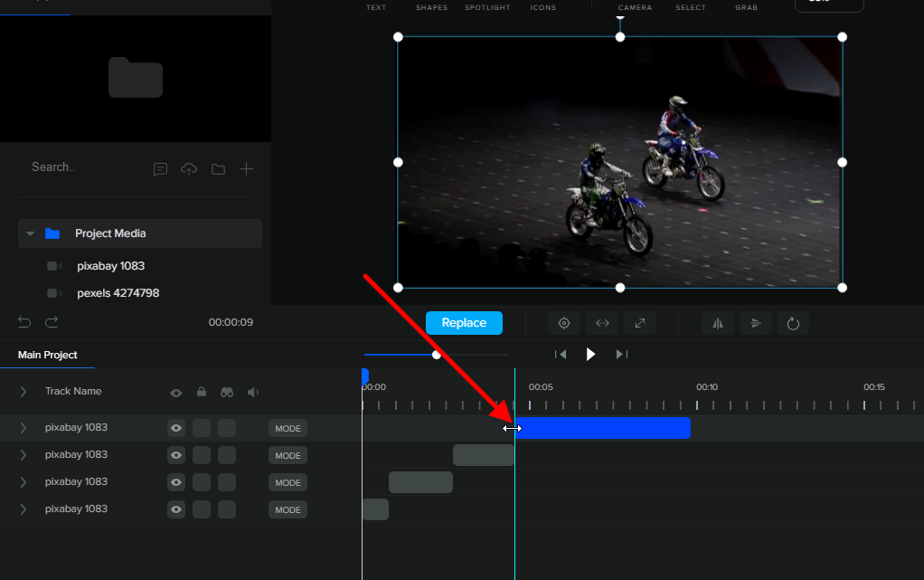Hide the third pixabay 1083 track with eye
Viewport: 924px width, 580px height.
[x=176, y=482]
